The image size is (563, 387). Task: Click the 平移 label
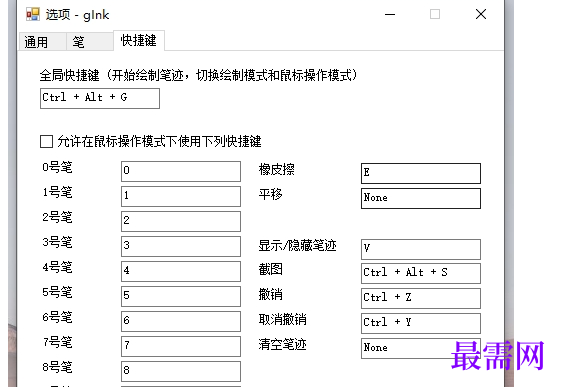(x=270, y=195)
